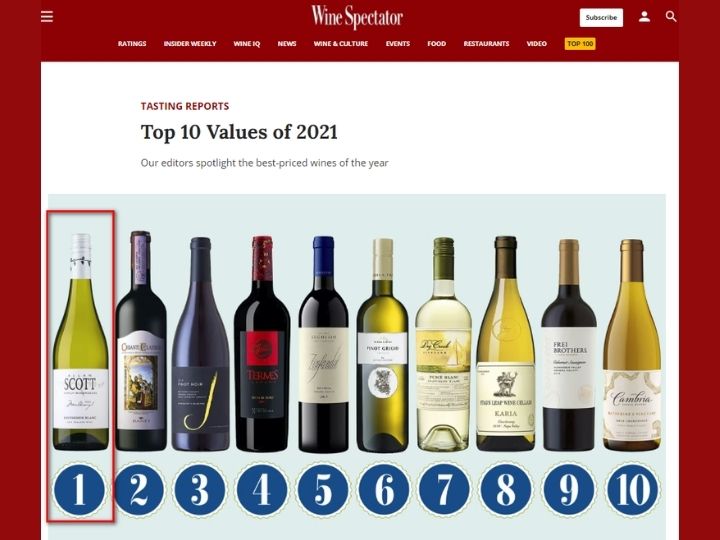This screenshot has height=540, width=720.
Task: Open the Wine IQ menu
Action: point(247,44)
